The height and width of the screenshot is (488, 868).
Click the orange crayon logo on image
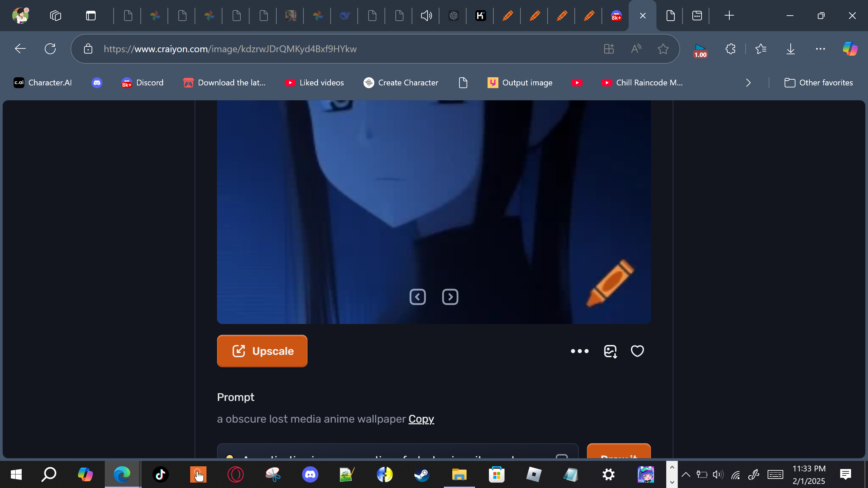pos(610,283)
